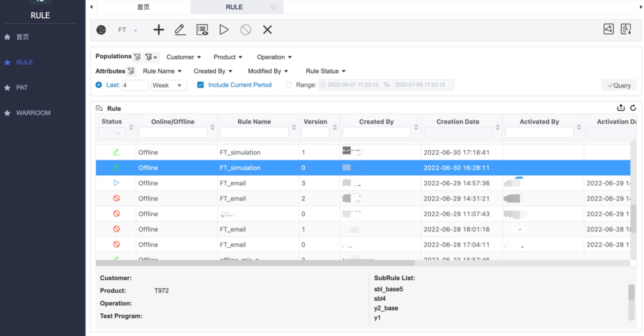This screenshot has height=336, width=644.
Task: Click the Rule search list icon
Action: [99, 108]
